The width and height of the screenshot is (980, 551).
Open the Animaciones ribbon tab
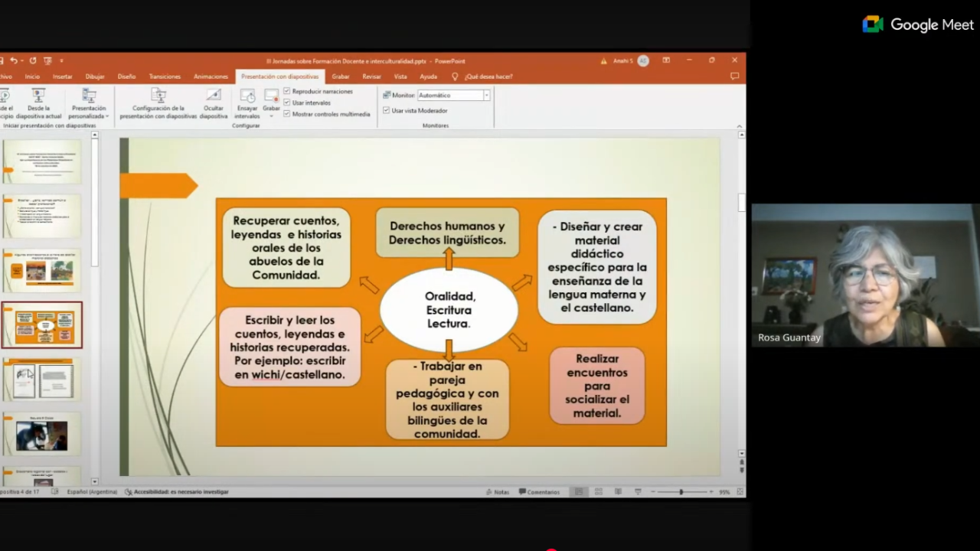click(x=211, y=77)
